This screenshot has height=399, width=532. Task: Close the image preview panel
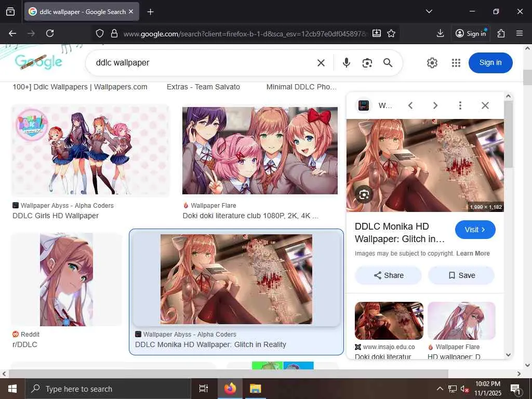[485, 105]
